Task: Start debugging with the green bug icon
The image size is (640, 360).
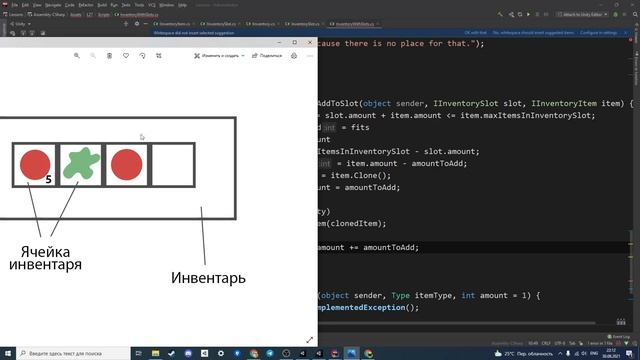Action: (x=616, y=14)
